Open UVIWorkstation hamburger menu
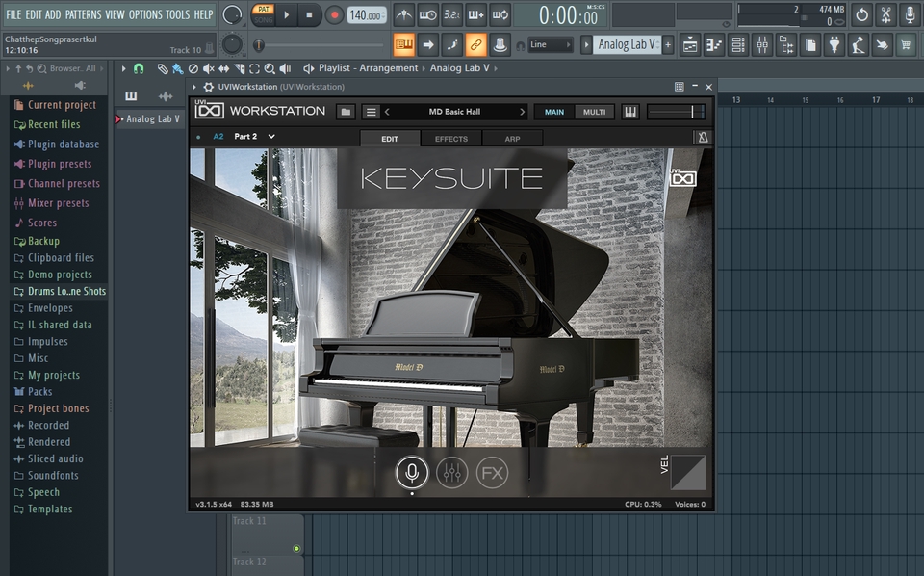 pos(371,112)
